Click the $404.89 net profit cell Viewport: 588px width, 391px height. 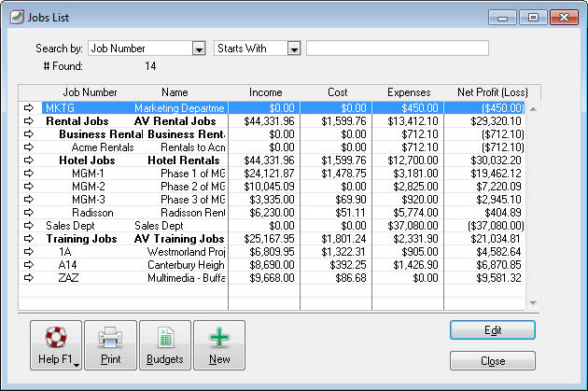502,213
